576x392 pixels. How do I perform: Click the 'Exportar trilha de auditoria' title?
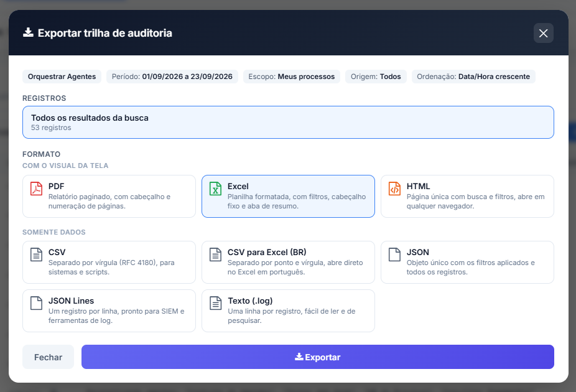(x=105, y=33)
